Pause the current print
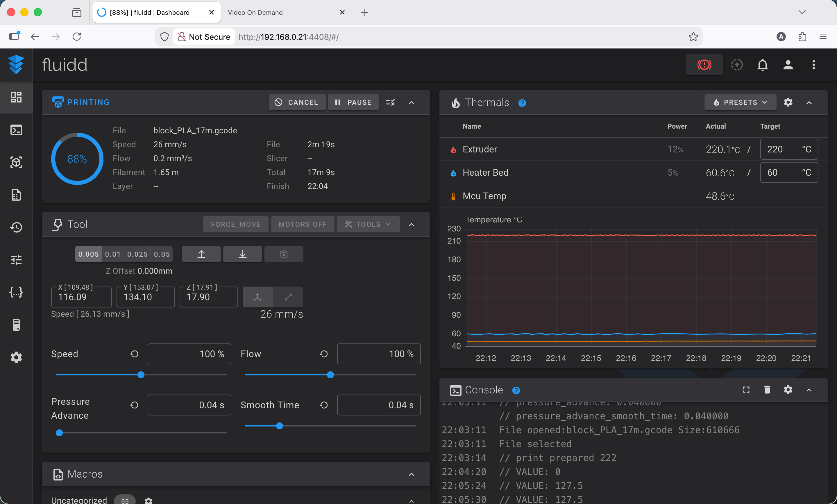Viewport: 837px width, 504px height. [x=353, y=102]
